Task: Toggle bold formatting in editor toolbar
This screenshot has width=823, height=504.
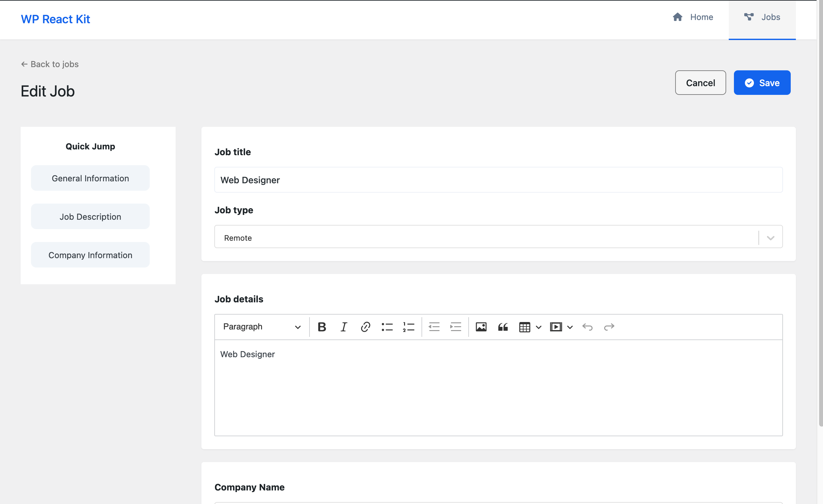Action: tap(322, 327)
